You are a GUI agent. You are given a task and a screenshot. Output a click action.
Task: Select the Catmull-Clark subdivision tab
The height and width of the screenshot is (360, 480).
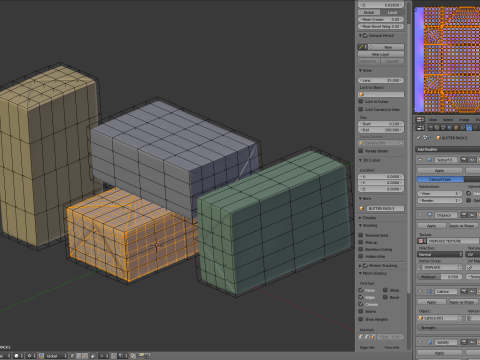tap(440, 179)
